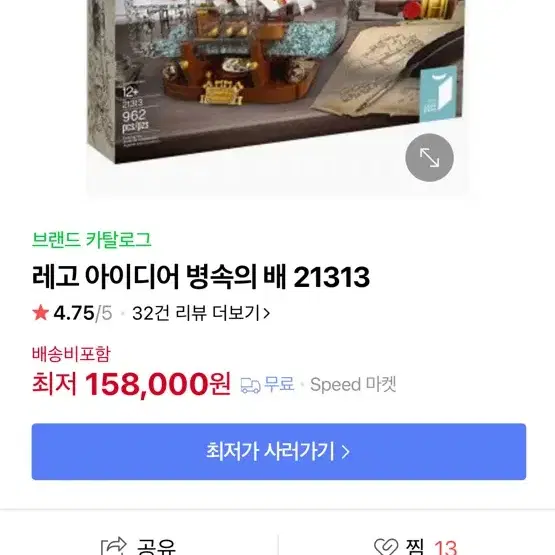Tap the 최저가 사러가기 button

click(279, 452)
